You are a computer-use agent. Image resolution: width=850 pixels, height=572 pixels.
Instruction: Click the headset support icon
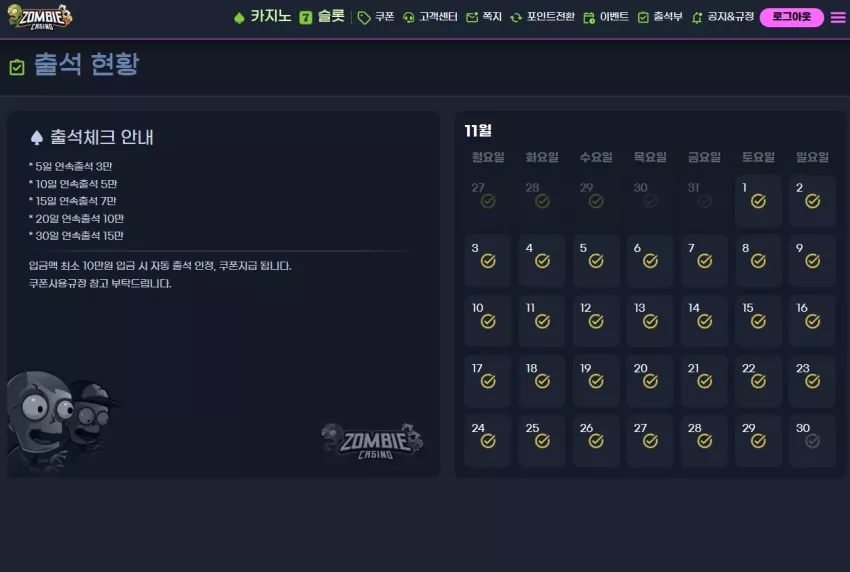409,18
